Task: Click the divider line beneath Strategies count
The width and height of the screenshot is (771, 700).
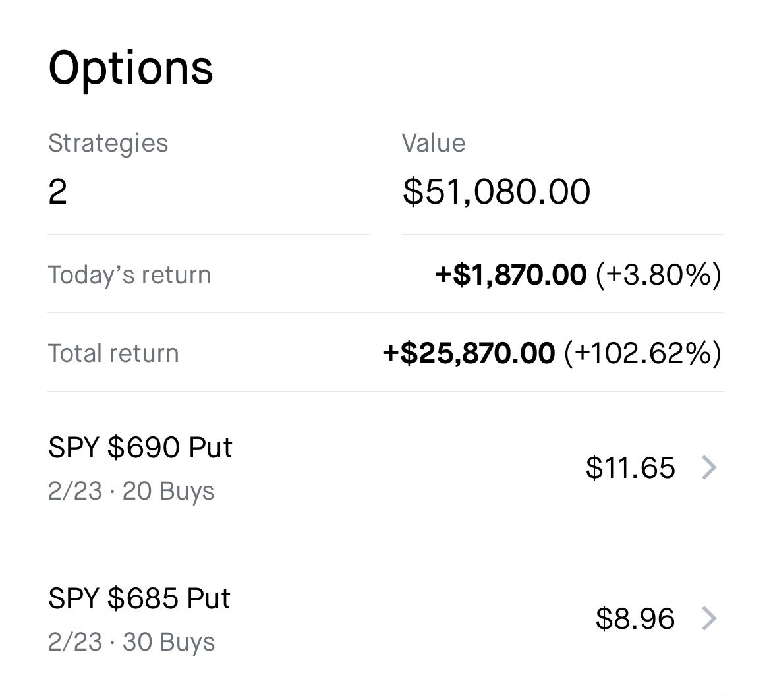Action: pos(208,234)
